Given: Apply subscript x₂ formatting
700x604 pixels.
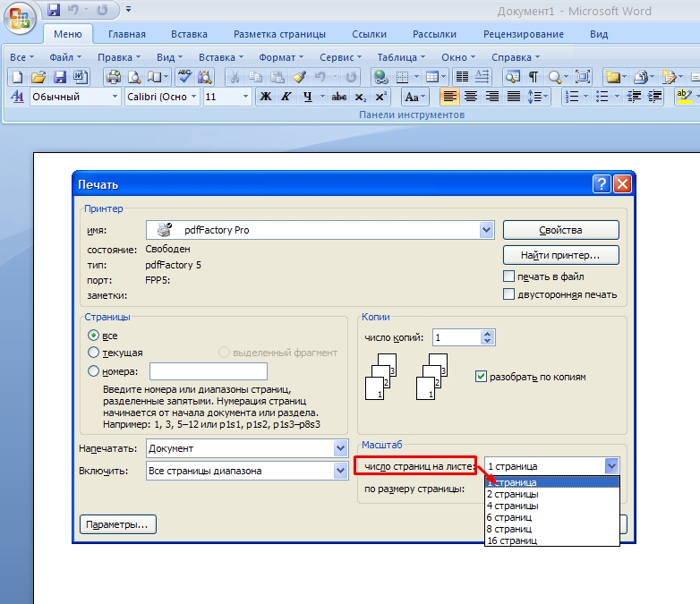Looking at the screenshot, I should (360, 97).
